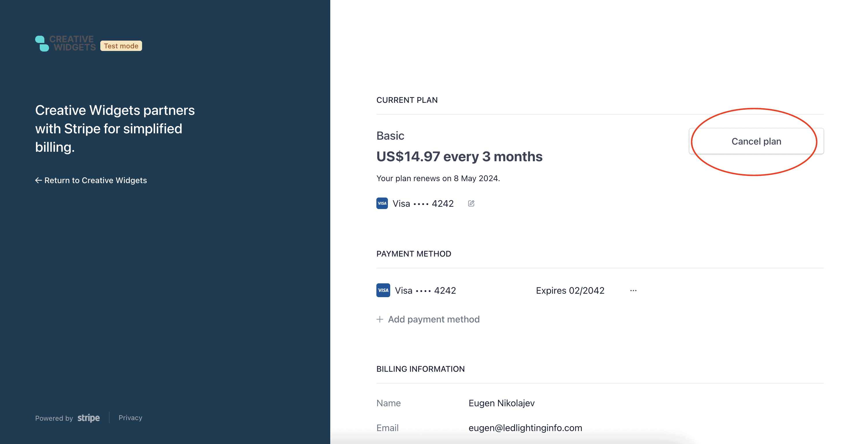Screen dimensions: 868x444
Task: Click the 'BILLING INFORMATION' heading
Action: tap(420, 369)
